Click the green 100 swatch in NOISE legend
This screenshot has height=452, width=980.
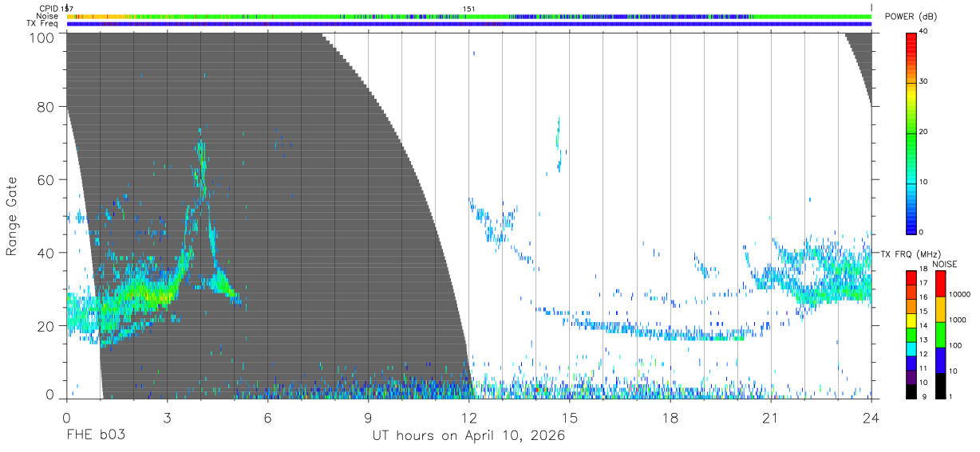940,335
